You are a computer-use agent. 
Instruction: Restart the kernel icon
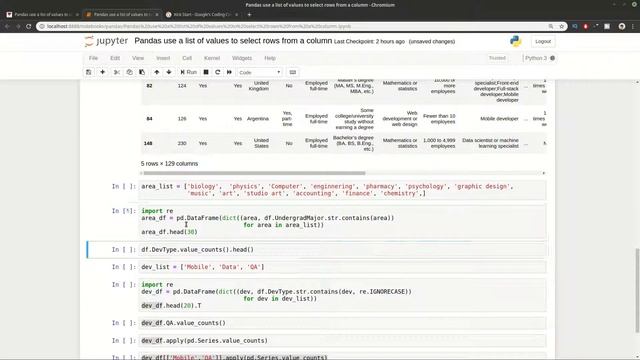pyautogui.click(x=218, y=72)
